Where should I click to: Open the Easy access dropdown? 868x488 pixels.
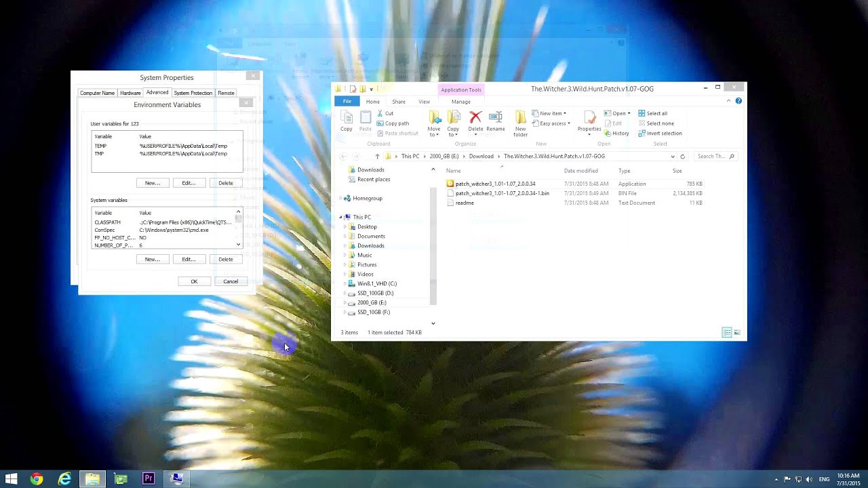(x=551, y=123)
